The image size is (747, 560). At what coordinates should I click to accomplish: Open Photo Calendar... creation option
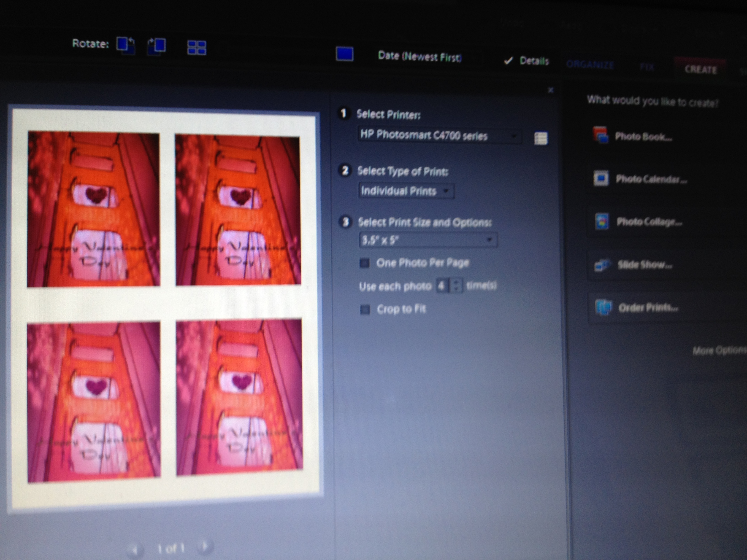(x=651, y=179)
